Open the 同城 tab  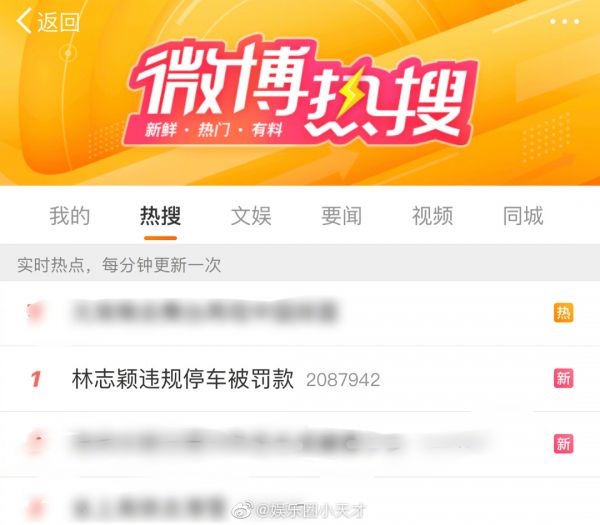click(x=523, y=215)
